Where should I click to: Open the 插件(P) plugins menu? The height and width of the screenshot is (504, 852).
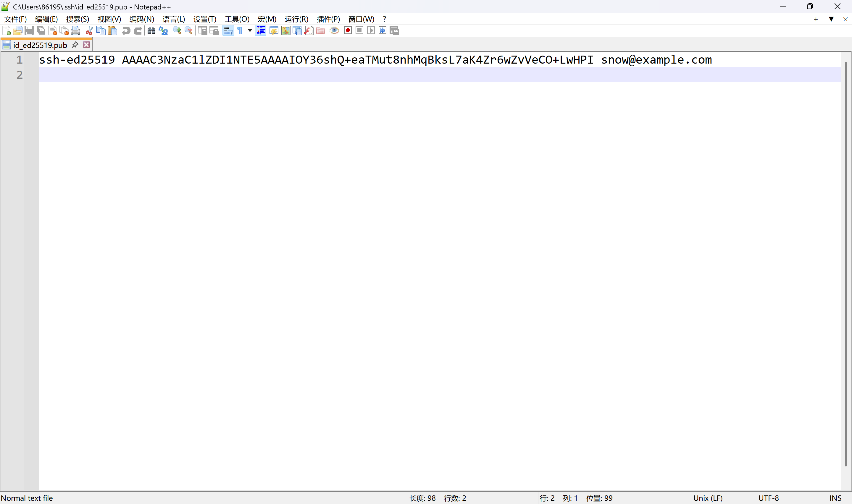[328, 19]
